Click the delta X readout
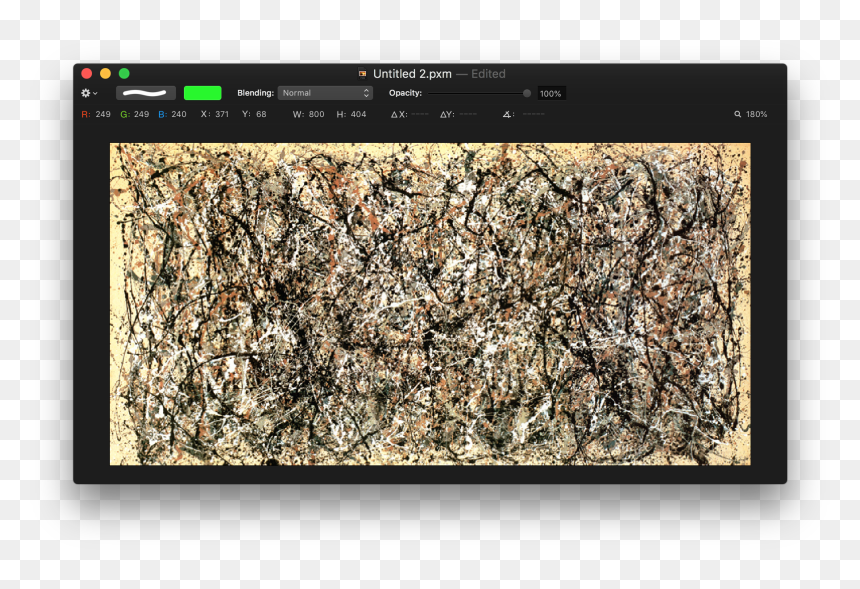The height and width of the screenshot is (589, 860). coord(410,114)
